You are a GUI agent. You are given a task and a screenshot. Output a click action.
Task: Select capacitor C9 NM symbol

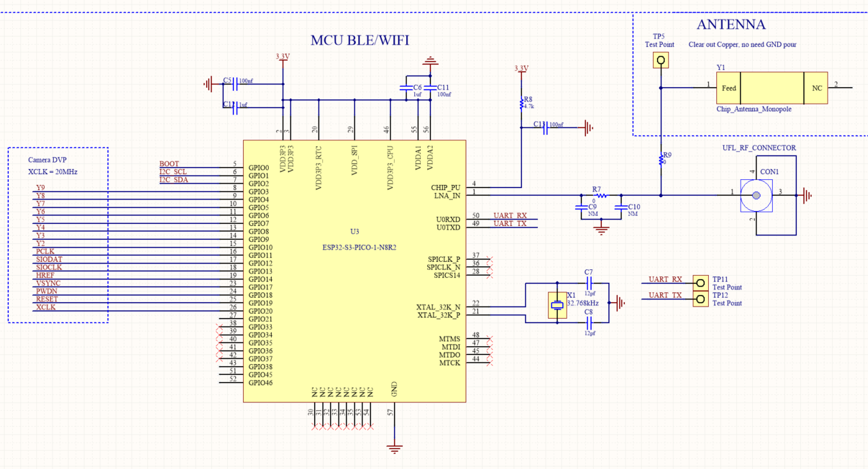click(582, 207)
